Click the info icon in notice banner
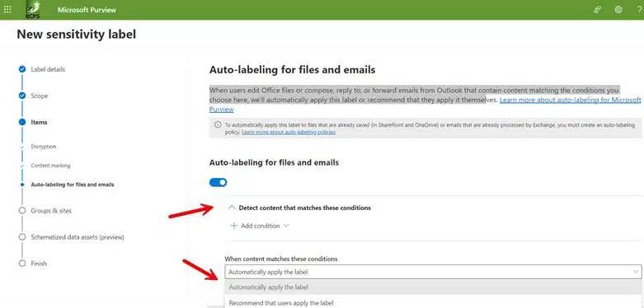 pyautogui.click(x=218, y=124)
